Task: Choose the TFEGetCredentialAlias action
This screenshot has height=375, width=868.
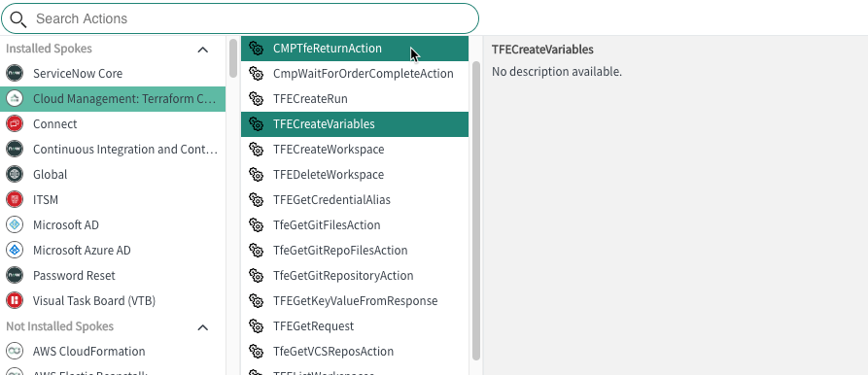Action: [354, 200]
